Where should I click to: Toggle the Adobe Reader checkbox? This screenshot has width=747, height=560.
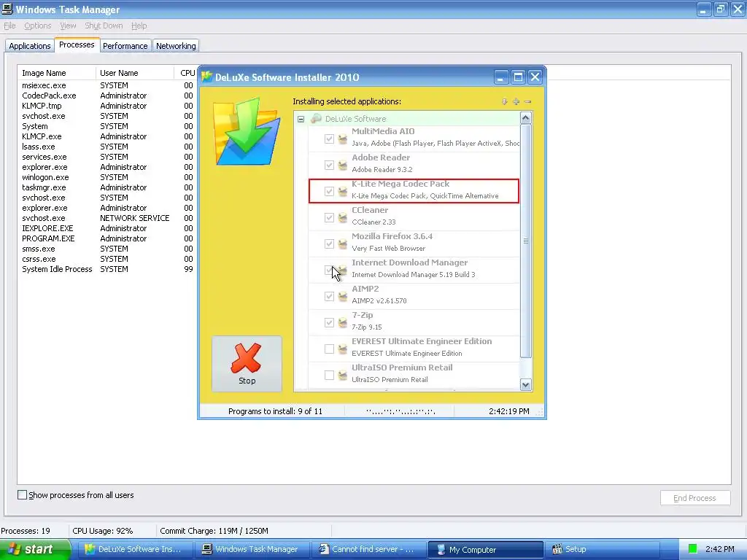point(329,166)
